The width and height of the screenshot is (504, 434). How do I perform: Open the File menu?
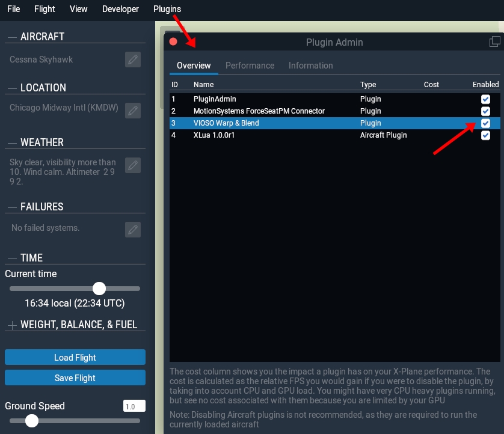[13, 9]
